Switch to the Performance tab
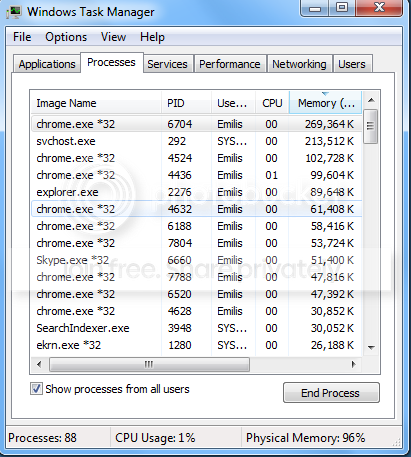 click(230, 64)
